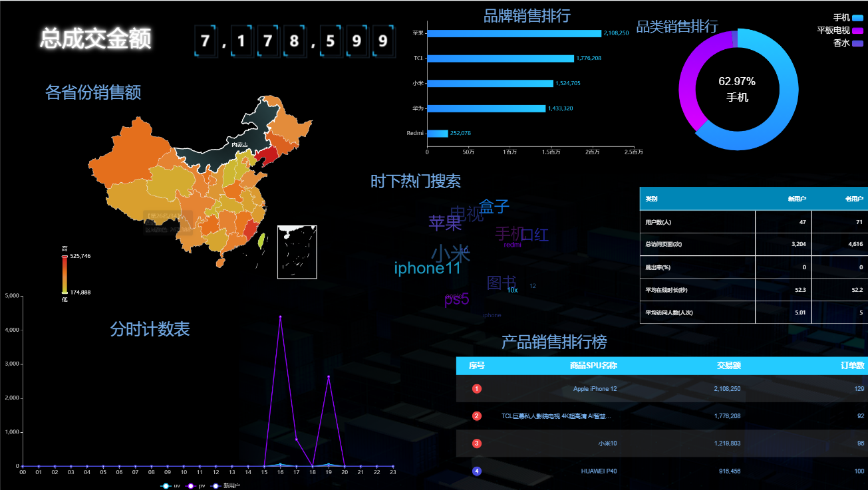Click the 252,078 value label on Redmi bar
The image size is (868, 490).
pos(461,133)
